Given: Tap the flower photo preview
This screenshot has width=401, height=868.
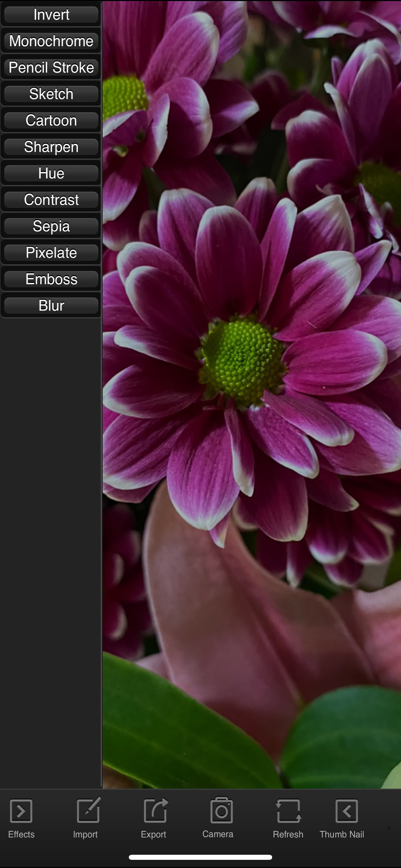Looking at the screenshot, I should 252,394.
